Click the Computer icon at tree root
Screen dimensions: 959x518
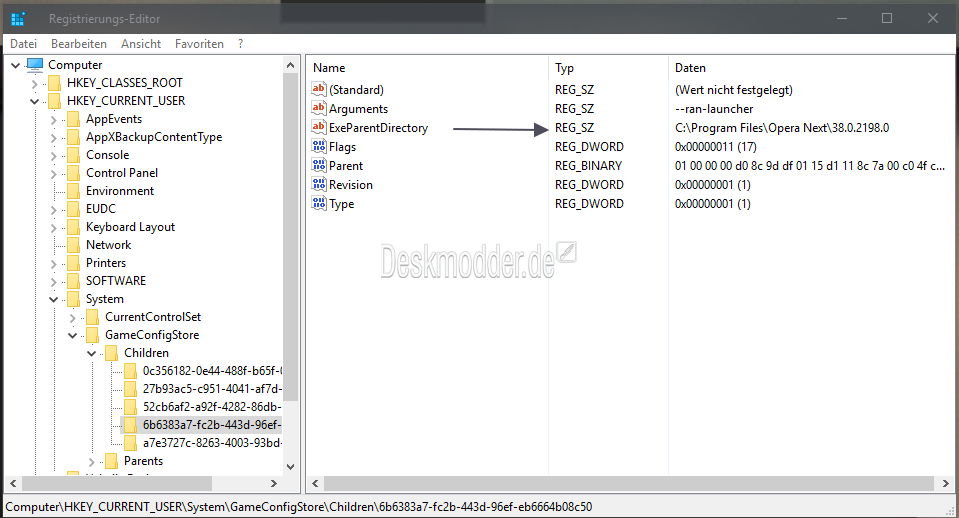pyautogui.click(x=35, y=65)
